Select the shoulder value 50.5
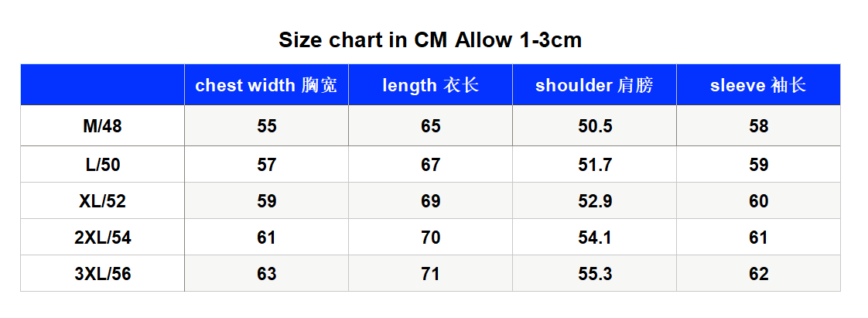868x318 pixels. tap(595, 126)
